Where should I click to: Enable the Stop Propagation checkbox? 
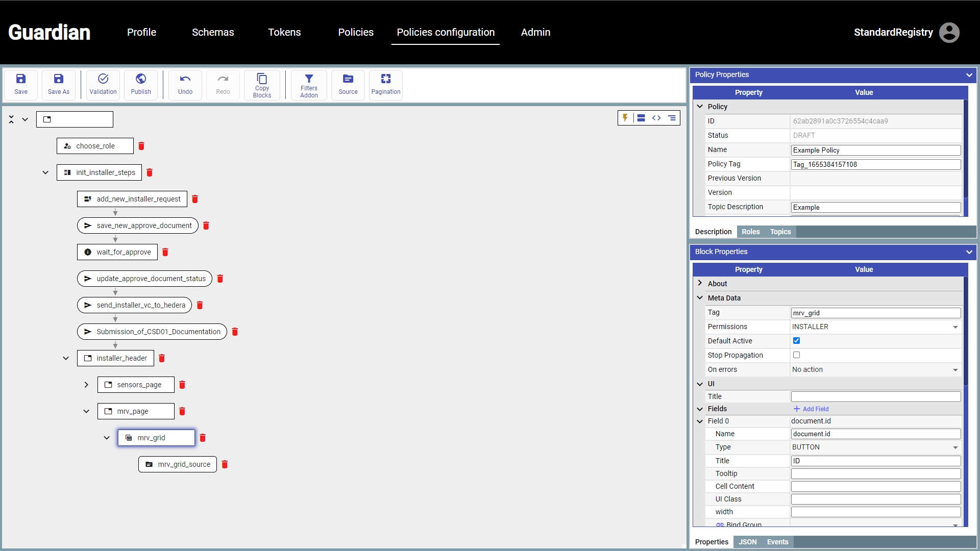(x=796, y=355)
